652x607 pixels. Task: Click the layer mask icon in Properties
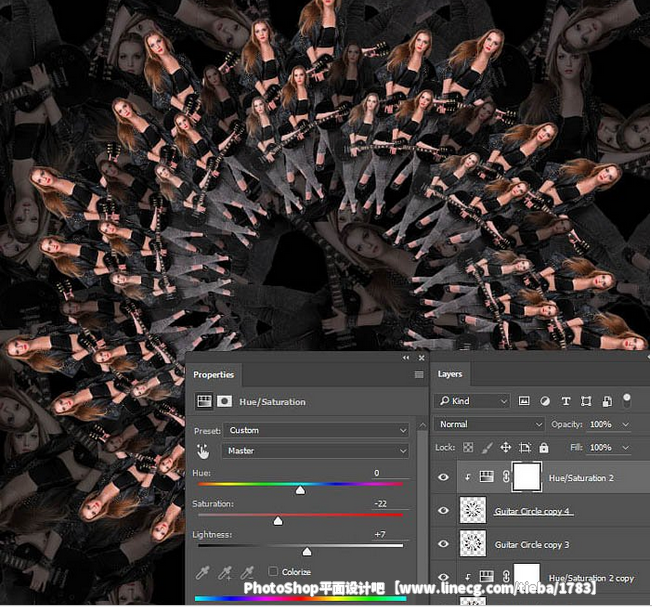tap(225, 402)
